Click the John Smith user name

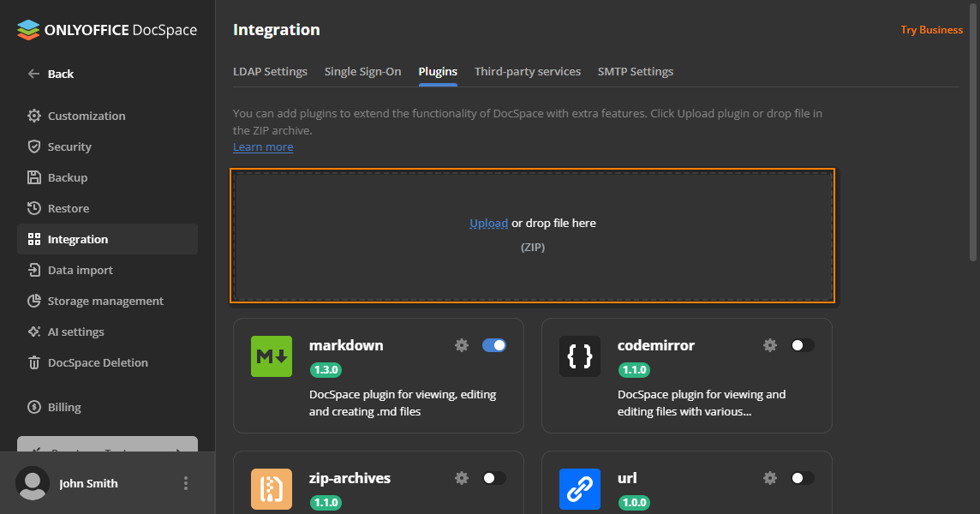tap(88, 483)
